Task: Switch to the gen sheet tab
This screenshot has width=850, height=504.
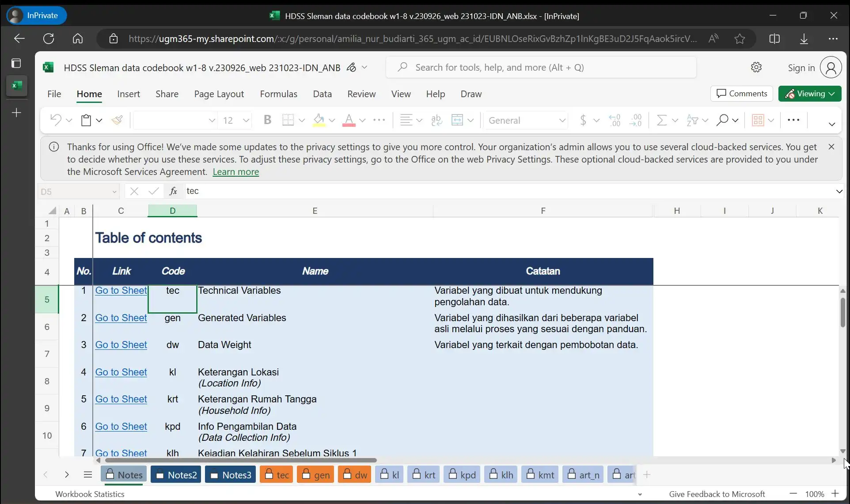Action: [x=316, y=475]
